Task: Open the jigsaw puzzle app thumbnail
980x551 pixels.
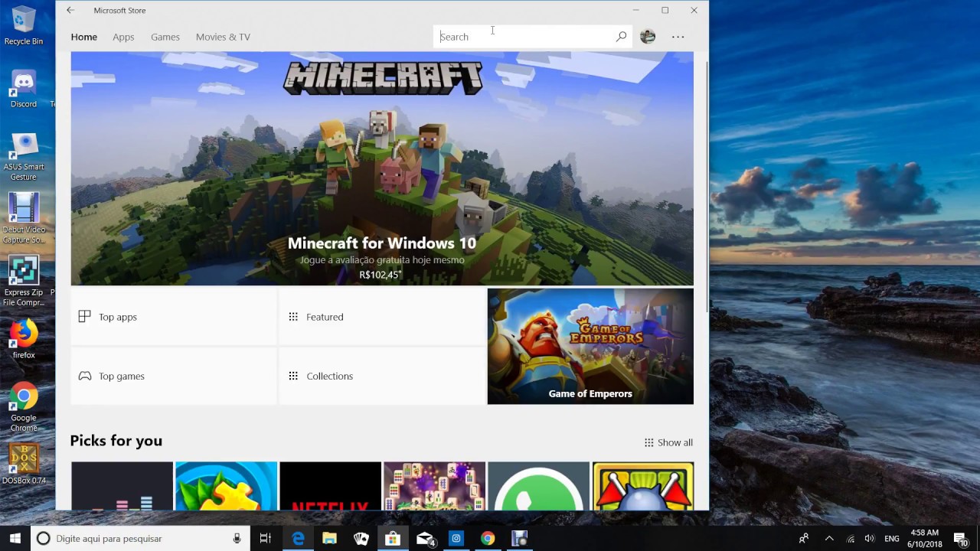Action: click(x=226, y=486)
